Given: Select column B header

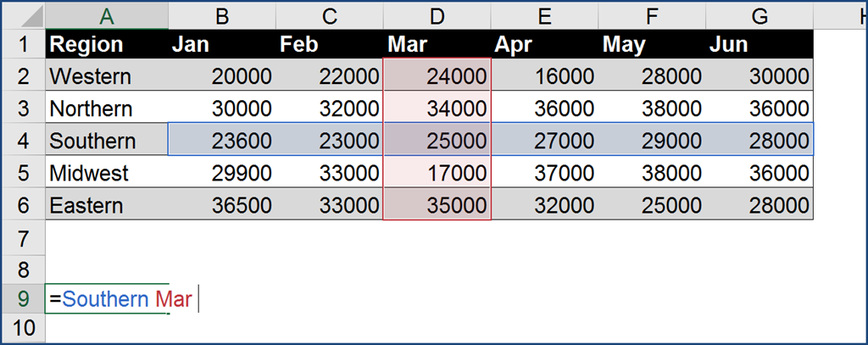Looking at the screenshot, I should [x=221, y=15].
